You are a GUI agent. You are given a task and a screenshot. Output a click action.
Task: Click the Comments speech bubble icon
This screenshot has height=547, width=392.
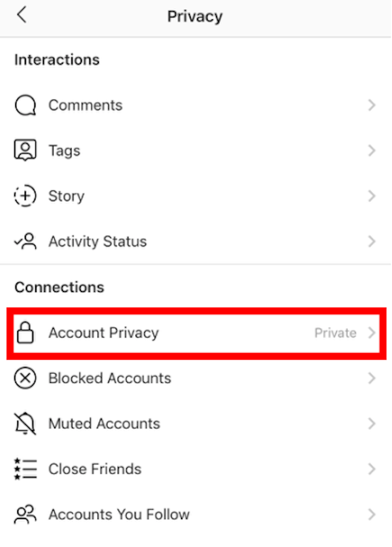[x=25, y=105]
